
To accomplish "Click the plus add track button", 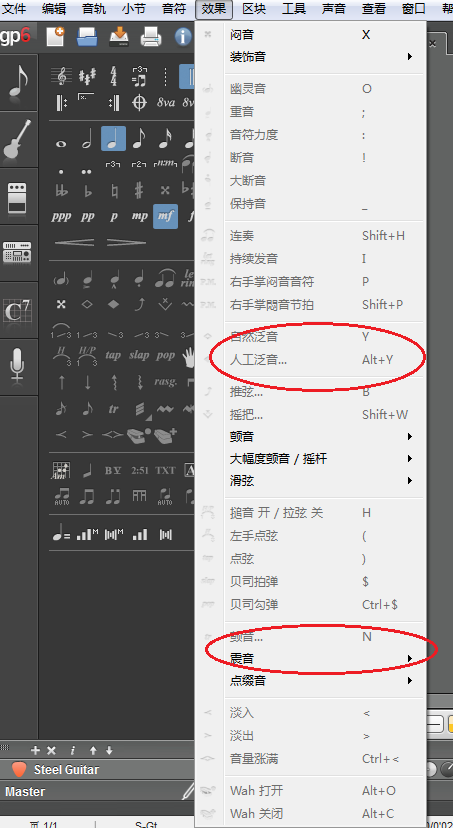I will point(35,750).
